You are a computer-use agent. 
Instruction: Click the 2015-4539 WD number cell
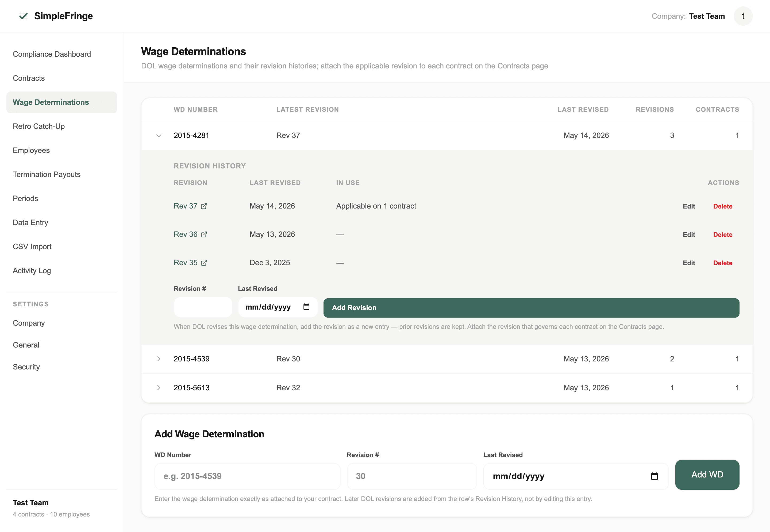pos(191,359)
